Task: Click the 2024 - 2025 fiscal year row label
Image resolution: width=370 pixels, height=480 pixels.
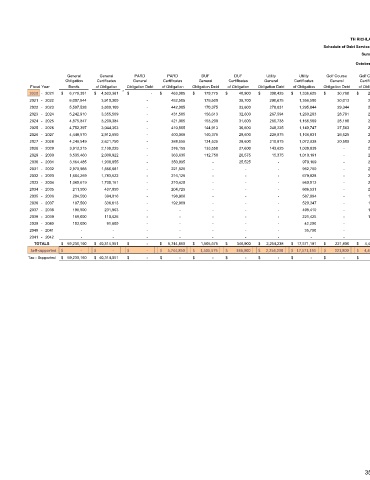Action: (42, 121)
